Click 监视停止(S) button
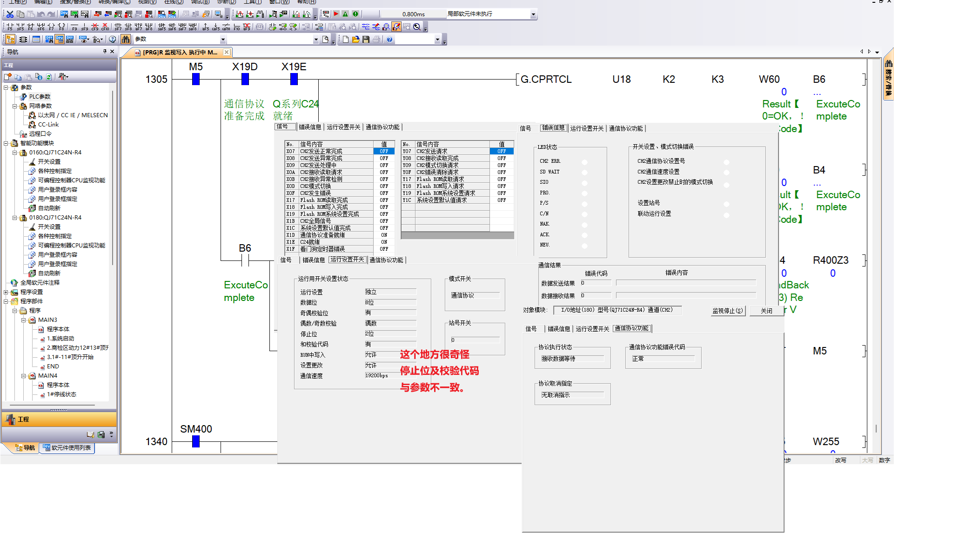 pos(727,311)
